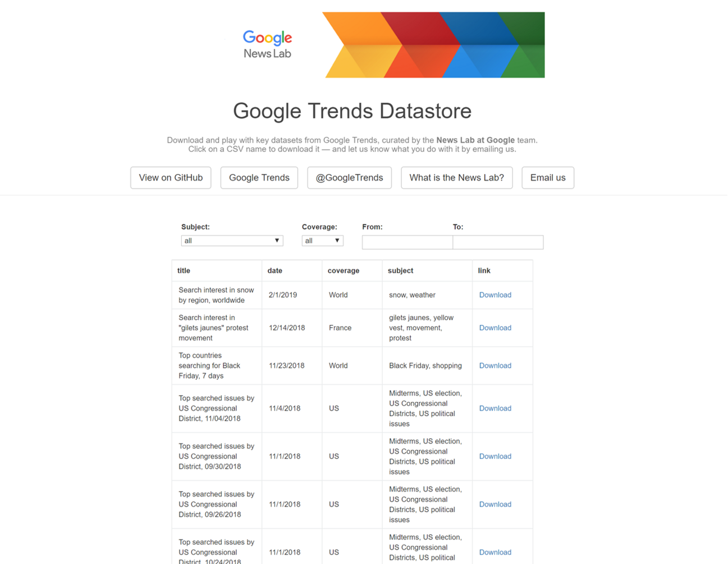Open the @GoogleTrends button
Image resolution: width=728 pixels, height=564 pixels.
click(349, 178)
